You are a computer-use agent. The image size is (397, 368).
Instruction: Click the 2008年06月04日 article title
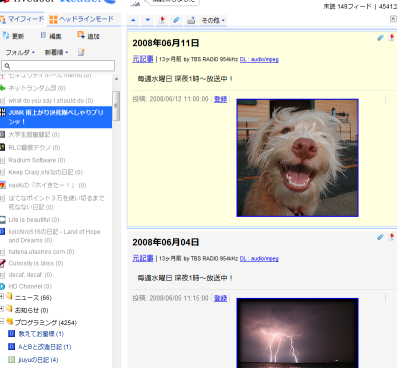point(166,242)
